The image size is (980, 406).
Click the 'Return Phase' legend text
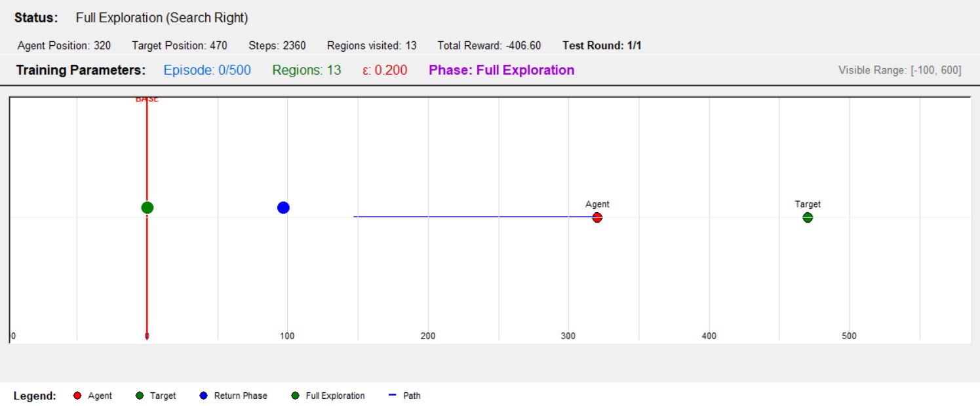241,396
